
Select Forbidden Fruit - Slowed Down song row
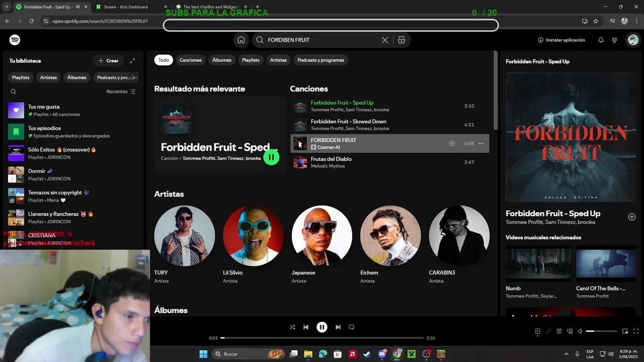tap(390, 125)
